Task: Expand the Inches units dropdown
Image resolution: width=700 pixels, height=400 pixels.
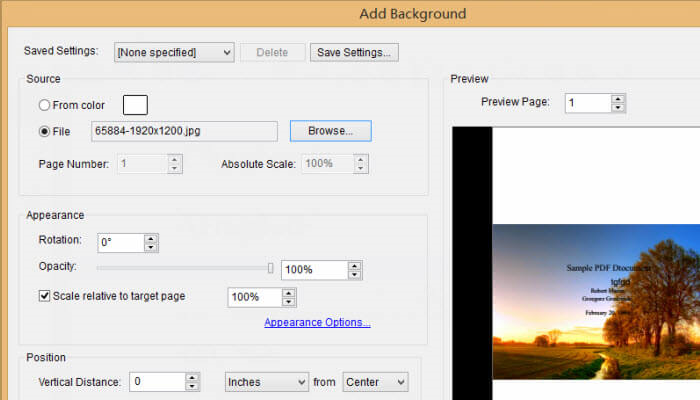Action: [265, 382]
